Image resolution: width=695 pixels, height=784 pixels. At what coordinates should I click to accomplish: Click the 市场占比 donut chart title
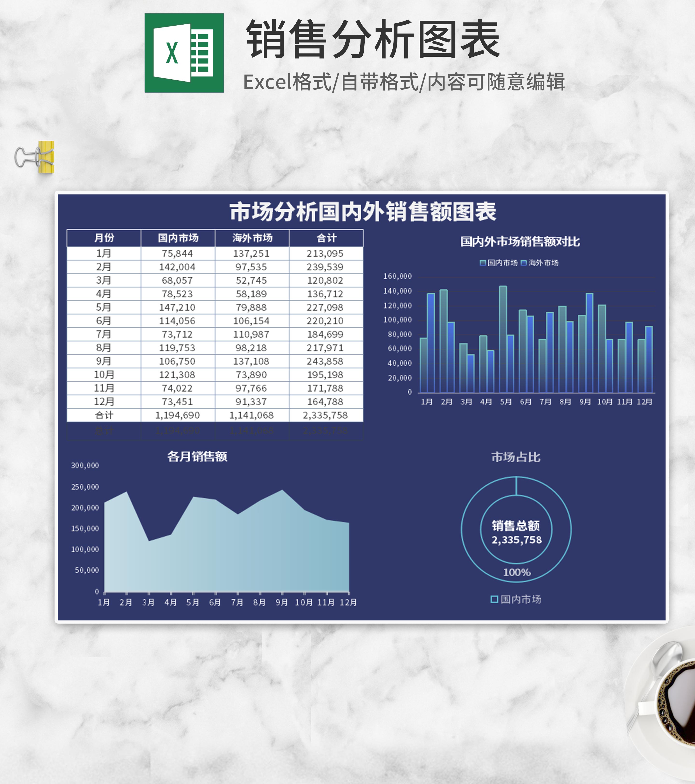click(516, 457)
